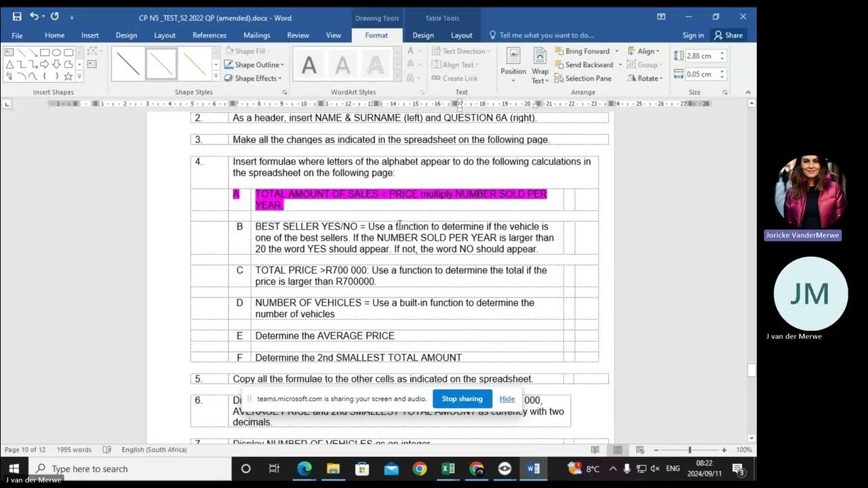Open Wrap Text options
Screen dimensions: 868x488
point(540,65)
